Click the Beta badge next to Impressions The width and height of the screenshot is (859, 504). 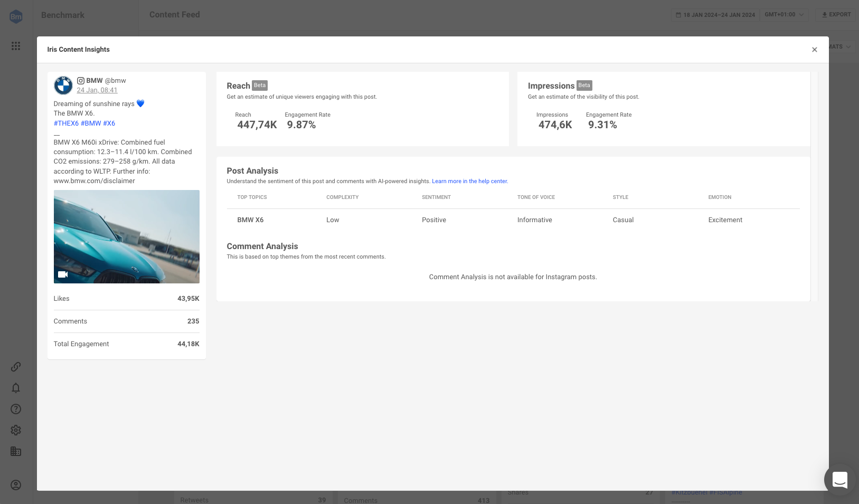point(584,85)
